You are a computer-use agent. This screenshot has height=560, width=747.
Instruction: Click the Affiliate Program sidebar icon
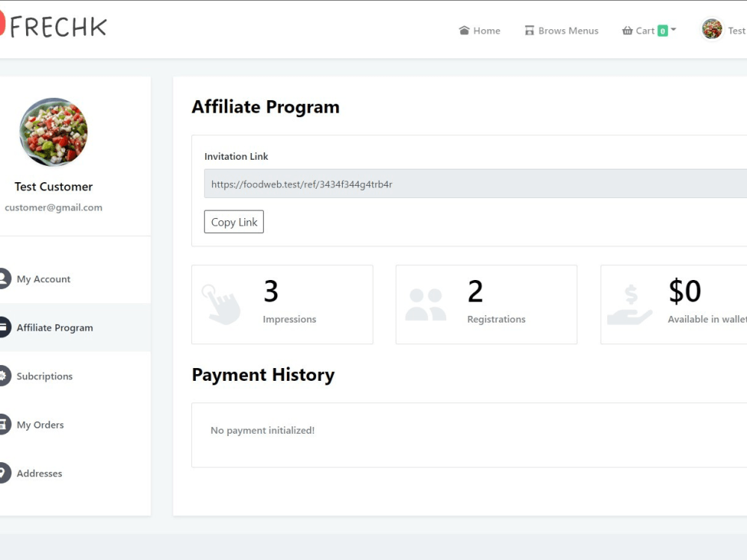[3, 327]
